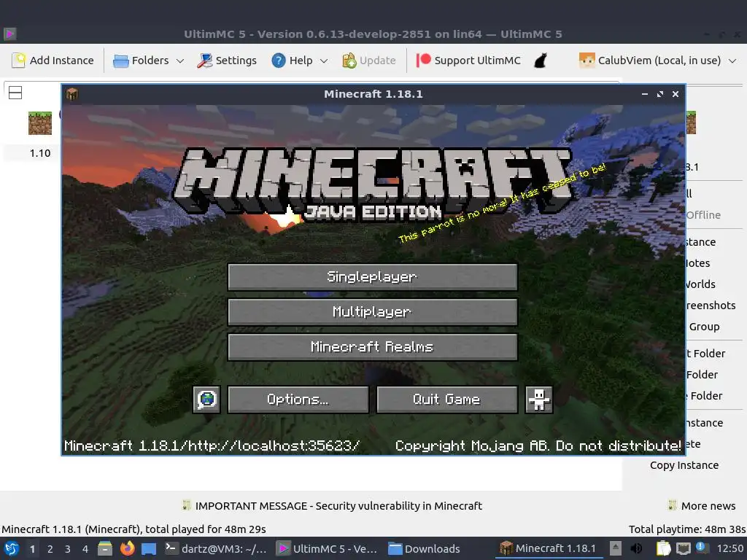Click the Minecraft 1.18.1 played-time status text
This screenshot has height=560, width=747.
click(x=133, y=529)
